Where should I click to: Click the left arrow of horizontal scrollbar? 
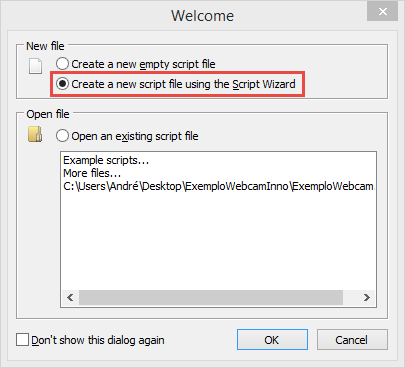point(70,297)
